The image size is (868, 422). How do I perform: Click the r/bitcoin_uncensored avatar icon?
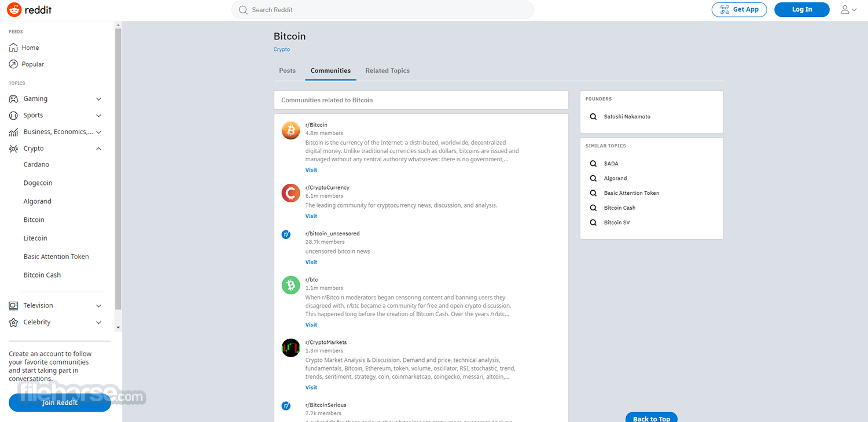coord(286,234)
